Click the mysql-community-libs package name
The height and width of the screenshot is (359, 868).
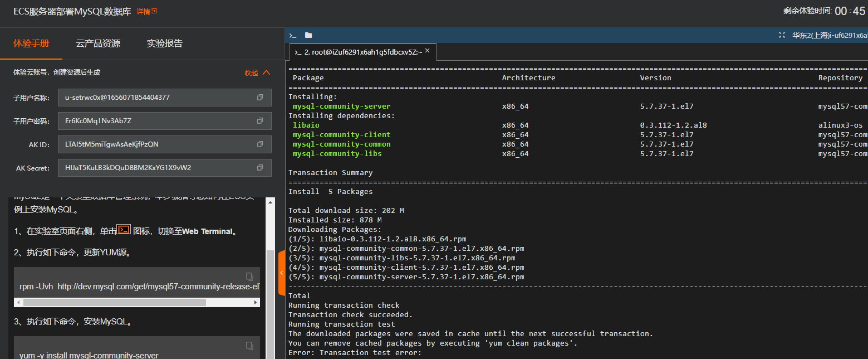coord(337,154)
